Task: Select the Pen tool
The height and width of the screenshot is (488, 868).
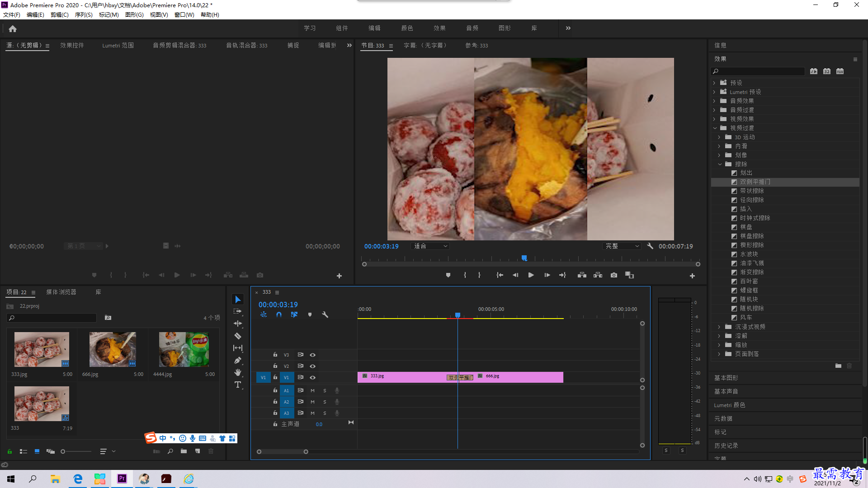Action: (x=238, y=361)
